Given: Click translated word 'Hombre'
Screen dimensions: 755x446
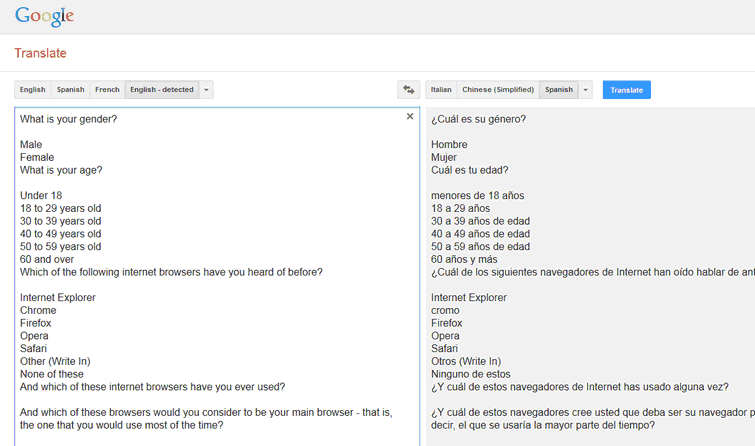Looking at the screenshot, I should [449, 144].
